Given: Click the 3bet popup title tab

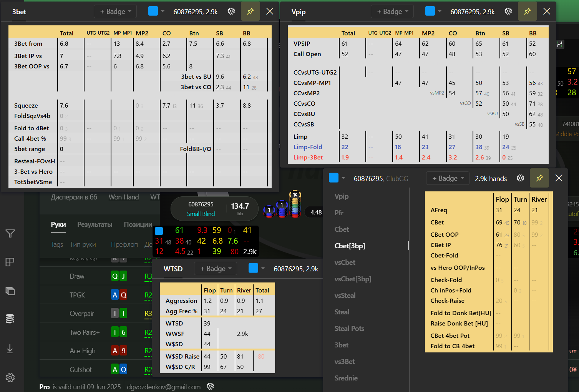Looking at the screenshot, I should point(19,12).
